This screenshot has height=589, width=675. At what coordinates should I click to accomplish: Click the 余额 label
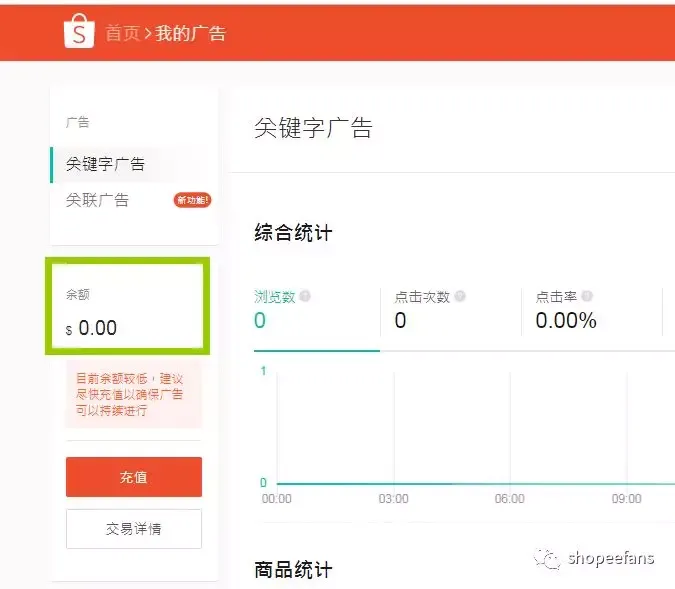point(77,295)
